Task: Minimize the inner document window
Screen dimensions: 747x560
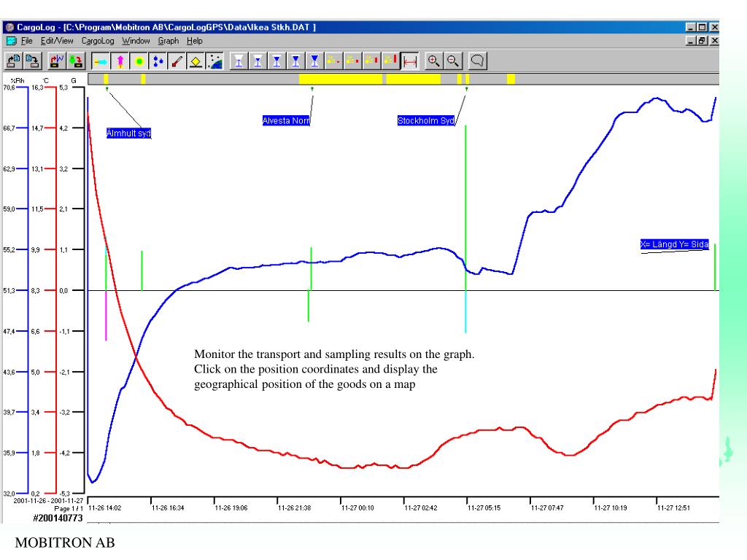Action: pos(692,41)
